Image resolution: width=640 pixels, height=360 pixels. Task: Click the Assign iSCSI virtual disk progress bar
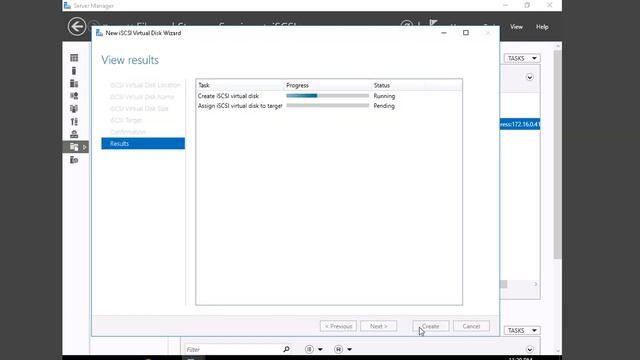327,106
